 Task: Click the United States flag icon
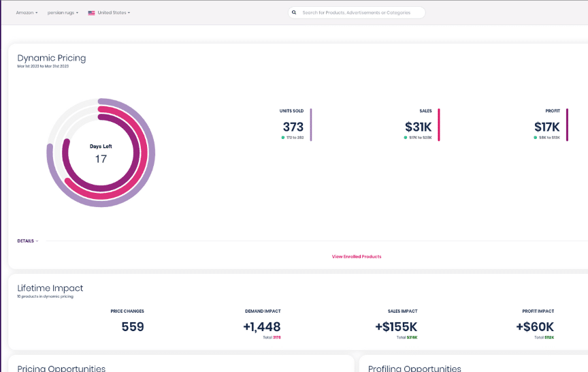91,13
